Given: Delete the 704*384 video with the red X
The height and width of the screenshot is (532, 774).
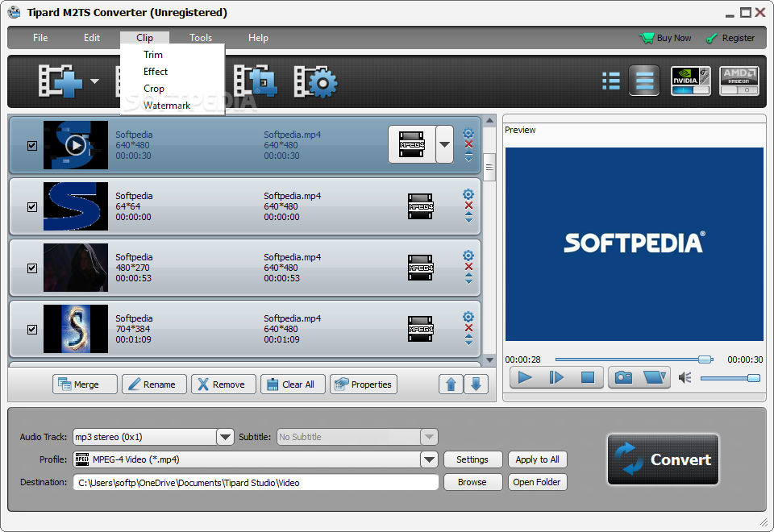Looking at the screenshot, I should pos(468,328).
